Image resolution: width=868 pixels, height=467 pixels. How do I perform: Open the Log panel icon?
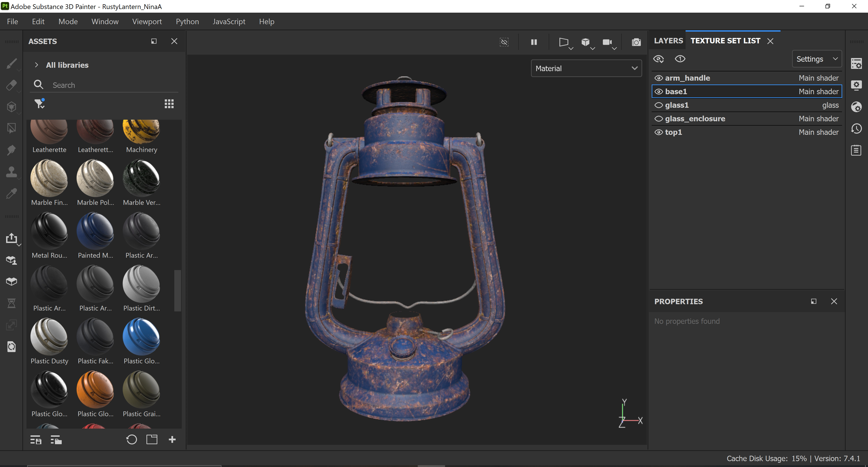856,150
